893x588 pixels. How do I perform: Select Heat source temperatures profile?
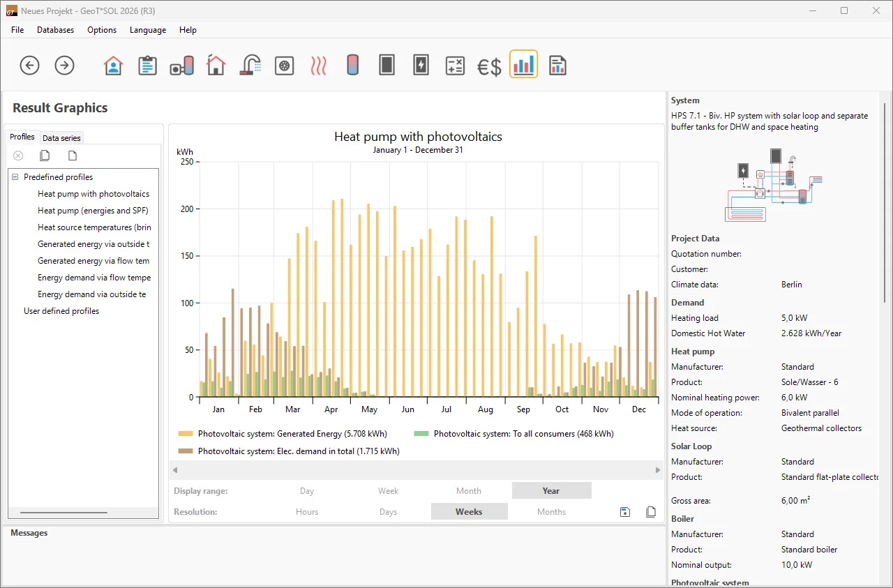(x=93, y=227)
